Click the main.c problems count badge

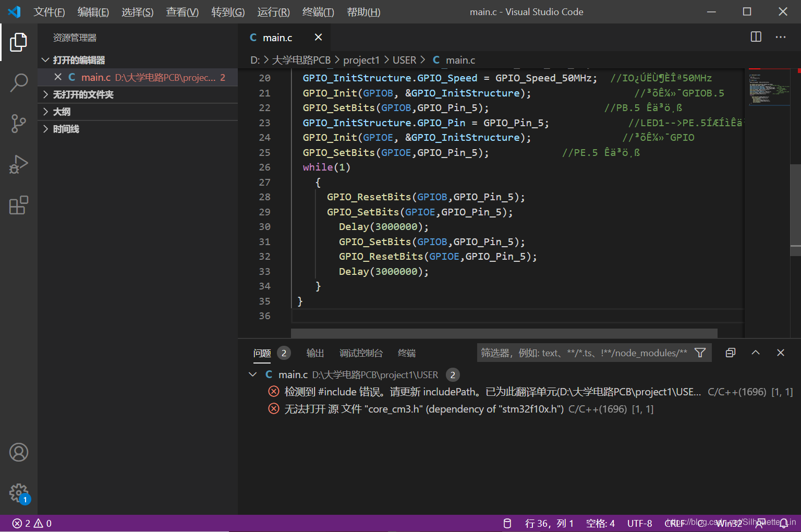click(453, 374)
